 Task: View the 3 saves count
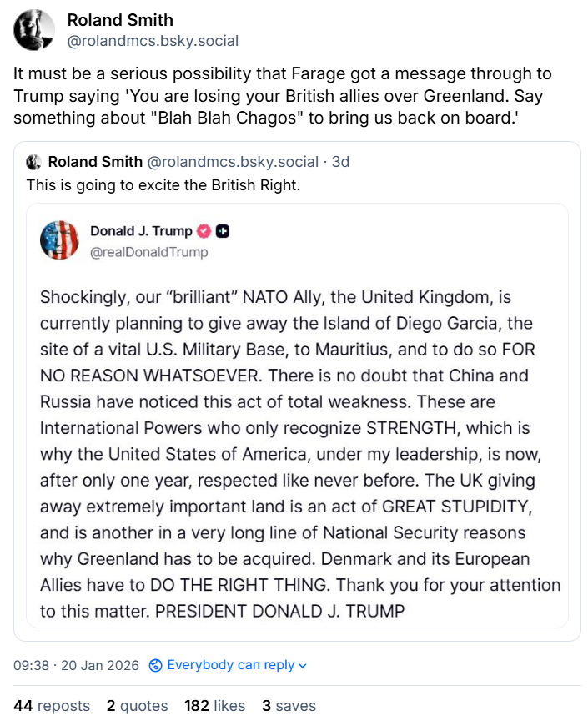(x=289, y=706)
